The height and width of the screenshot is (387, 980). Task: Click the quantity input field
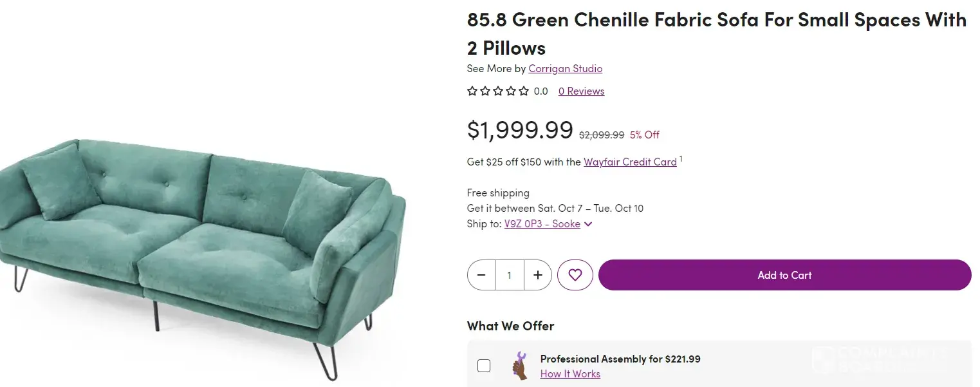click(510, 275)
